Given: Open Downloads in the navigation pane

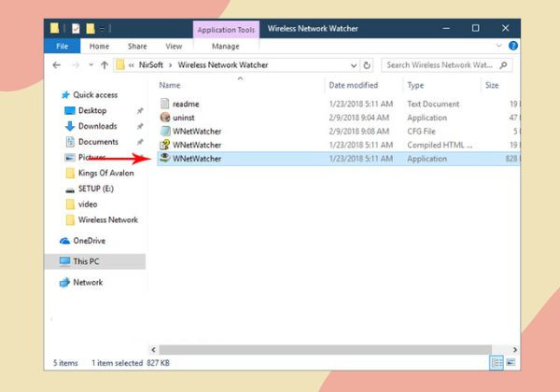Looking at the screenshot, I should (x=97, y=126).
